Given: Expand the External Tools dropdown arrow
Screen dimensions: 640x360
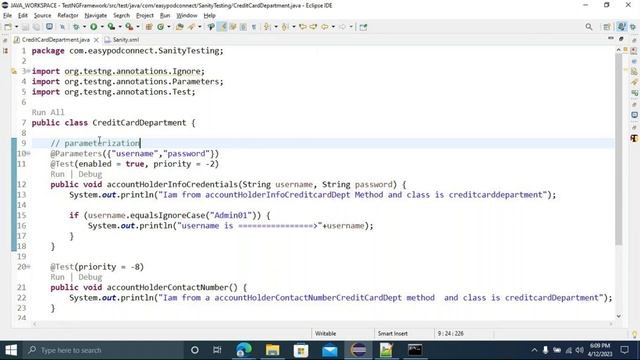Looking at the screenshot, I should pyautogui.click(x=138, y=27).
